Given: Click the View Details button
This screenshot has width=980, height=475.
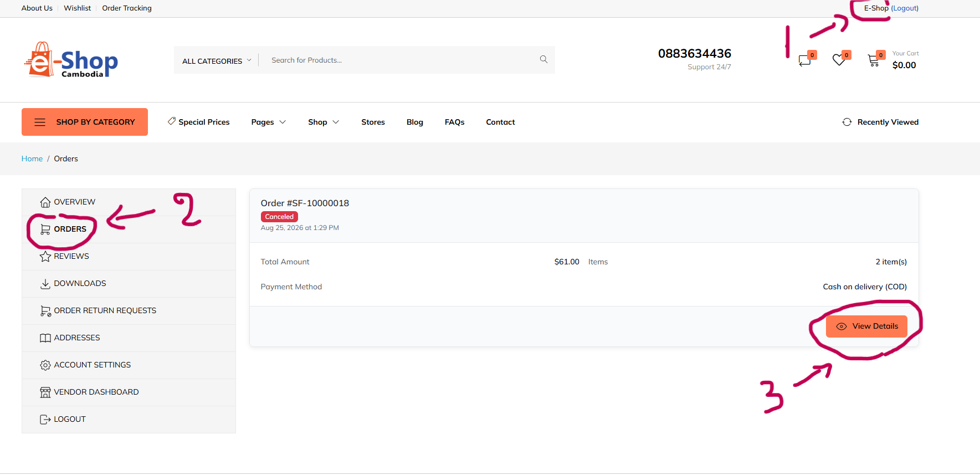Looking at the screenshot, I should click(x=866, y=326).
